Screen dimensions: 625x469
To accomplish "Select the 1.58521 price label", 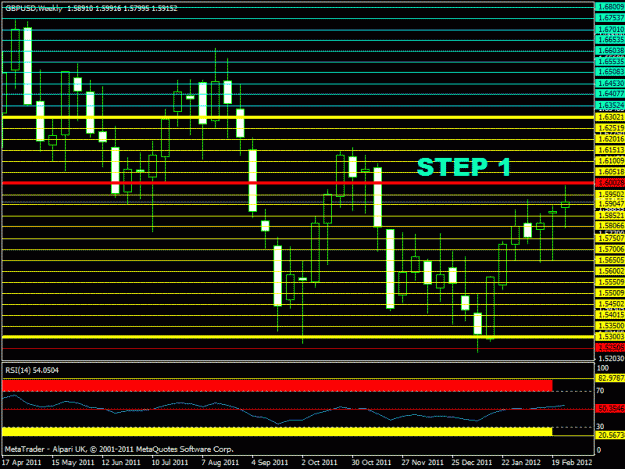I will pyautogui.click(x=610, y=216).
